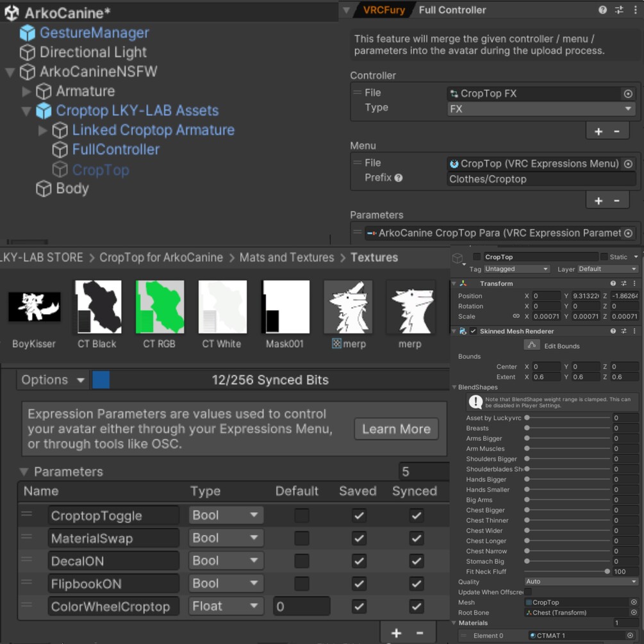Screen dimensions: 644x644
Task: Toggle CroptopToggle Saved checkbox
Action: (x=359, y=516)
